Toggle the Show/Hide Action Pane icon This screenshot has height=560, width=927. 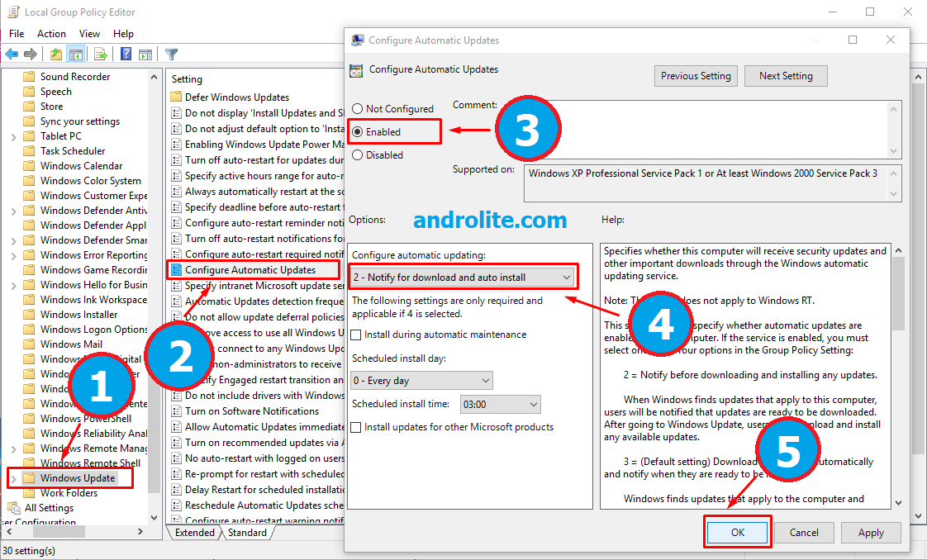pos(144,54)
